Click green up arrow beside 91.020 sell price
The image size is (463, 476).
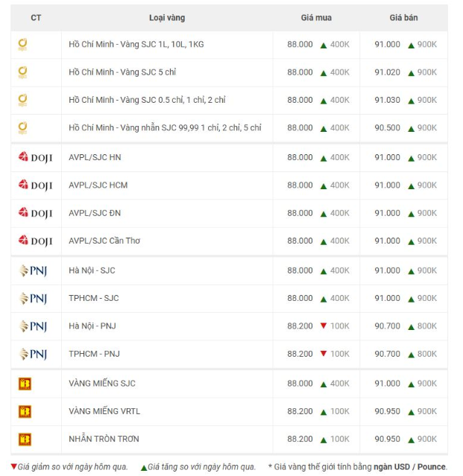coord(411,73)
